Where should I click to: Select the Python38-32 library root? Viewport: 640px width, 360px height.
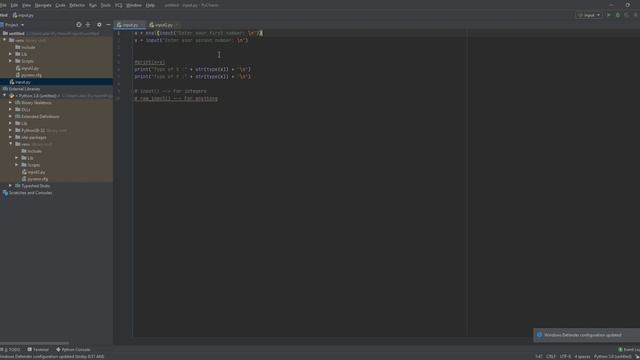(30, 131)
